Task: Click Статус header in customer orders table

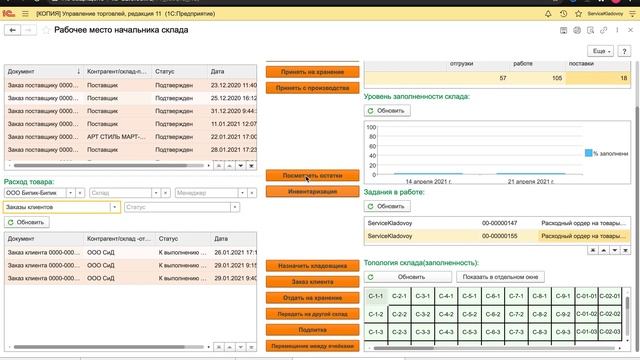Action: tap(183, 239)
